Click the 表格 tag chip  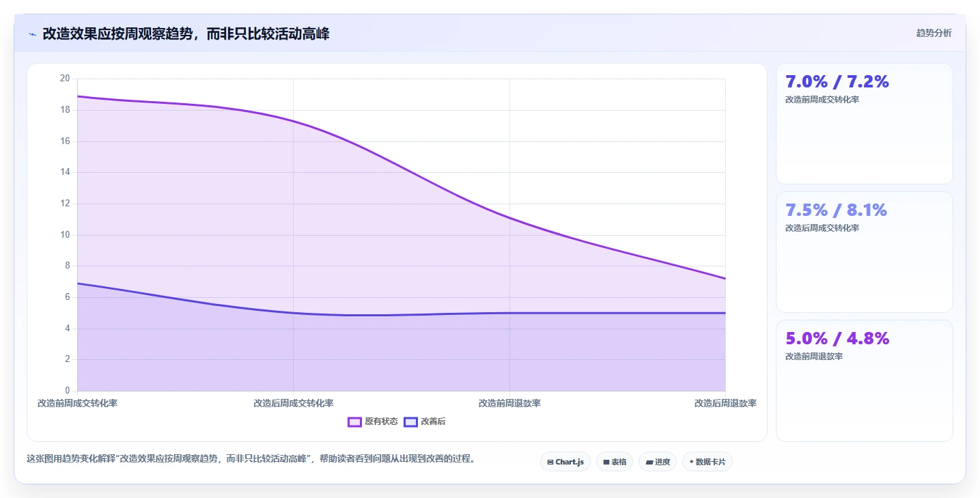click(615, 462)
